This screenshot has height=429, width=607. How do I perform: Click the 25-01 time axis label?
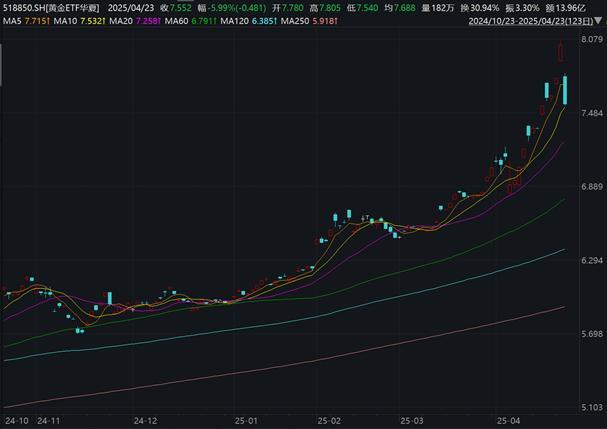246,421
